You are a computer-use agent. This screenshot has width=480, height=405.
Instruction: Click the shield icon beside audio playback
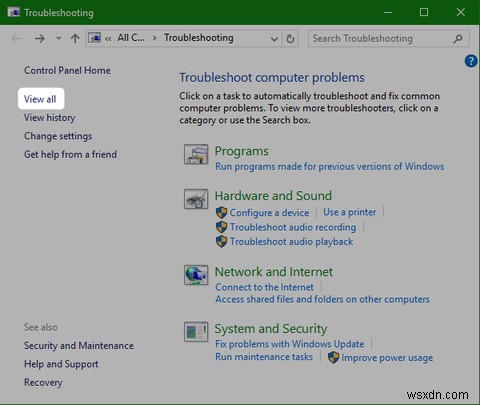point(221,242)
